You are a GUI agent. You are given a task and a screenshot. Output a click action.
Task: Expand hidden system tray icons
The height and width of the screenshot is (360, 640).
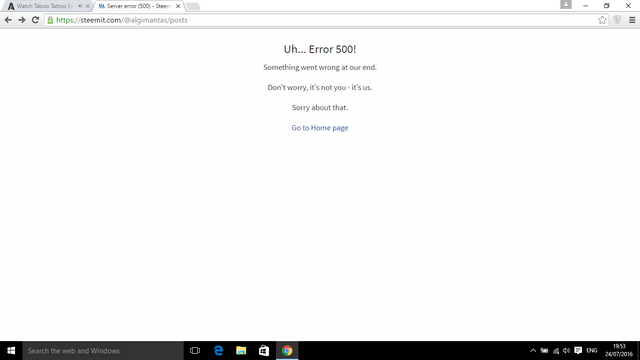tap(533, 351)
